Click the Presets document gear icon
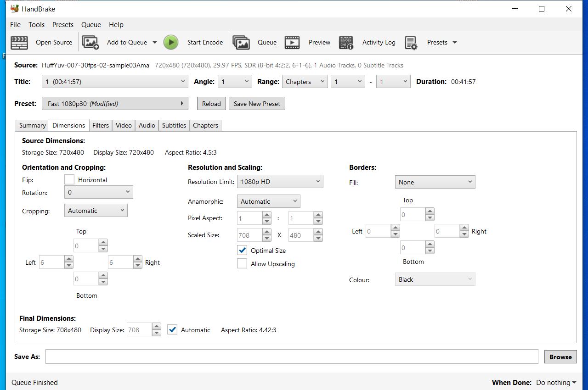This screenshot has height=390, width=588. coord(411,43)
